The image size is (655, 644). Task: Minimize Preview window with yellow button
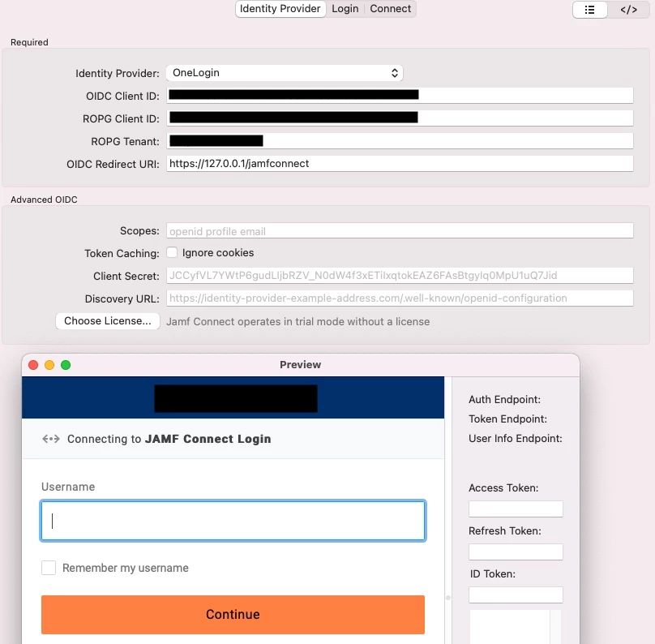(49, 365)
